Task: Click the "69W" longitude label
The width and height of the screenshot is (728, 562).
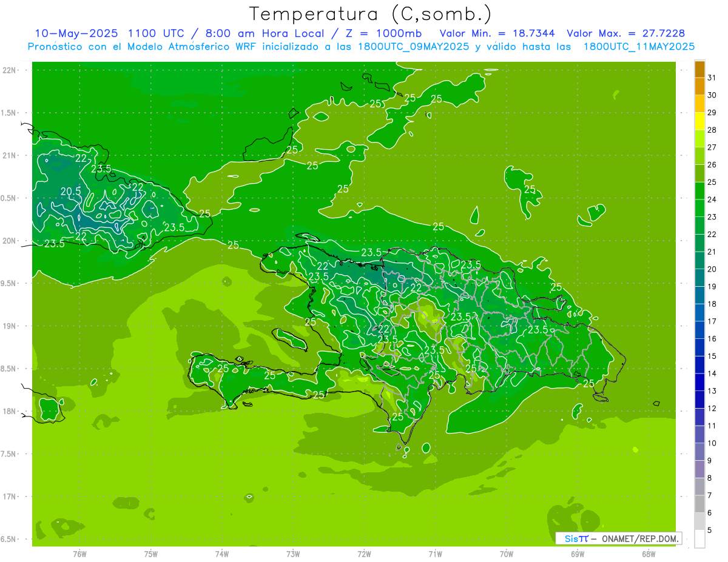Action: pyautogui.click(x=578, y=554)
